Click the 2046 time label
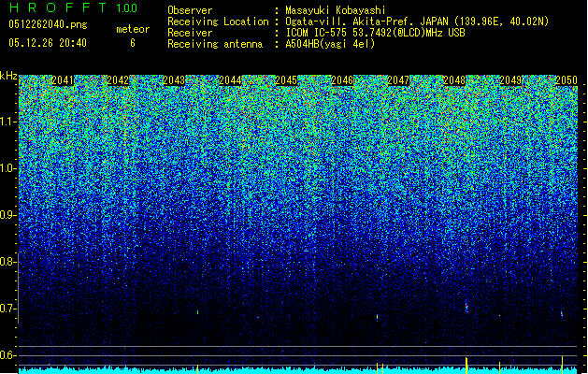Screen dimensions: 588x374 (x=342, y=80)
